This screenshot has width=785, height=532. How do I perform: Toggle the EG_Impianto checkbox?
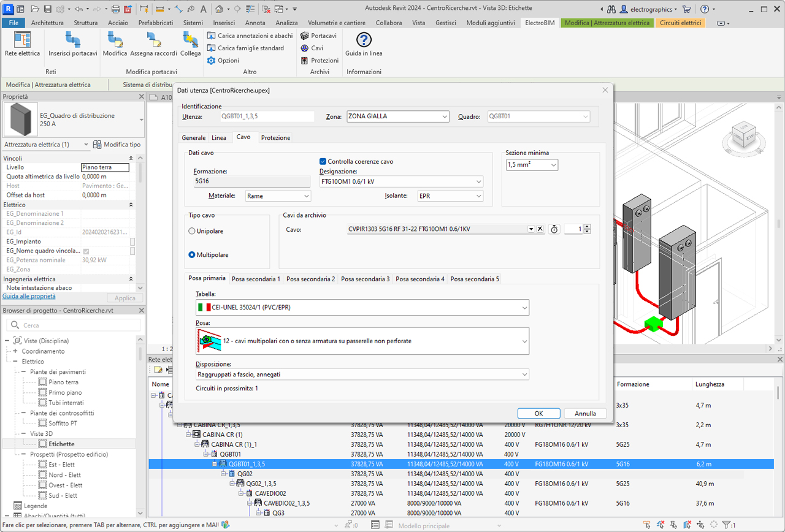click(132, 241)
